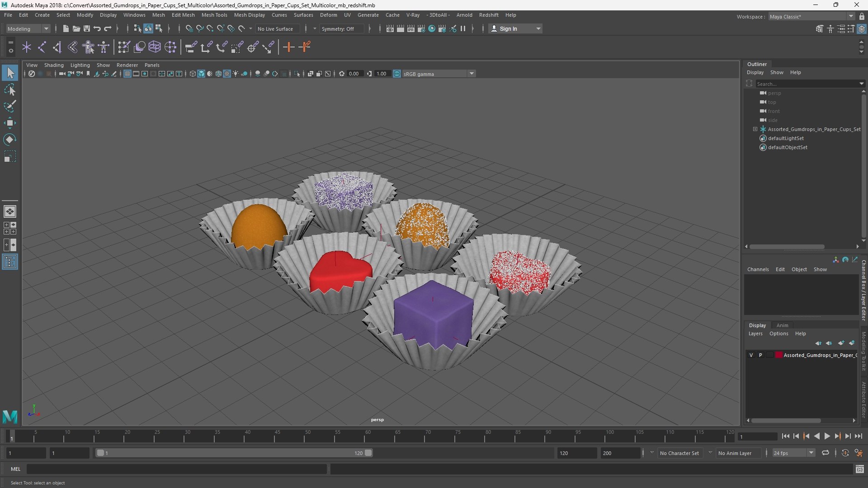Click the orange plus shelf icon

pyautogui.click(x=288, y=47)
